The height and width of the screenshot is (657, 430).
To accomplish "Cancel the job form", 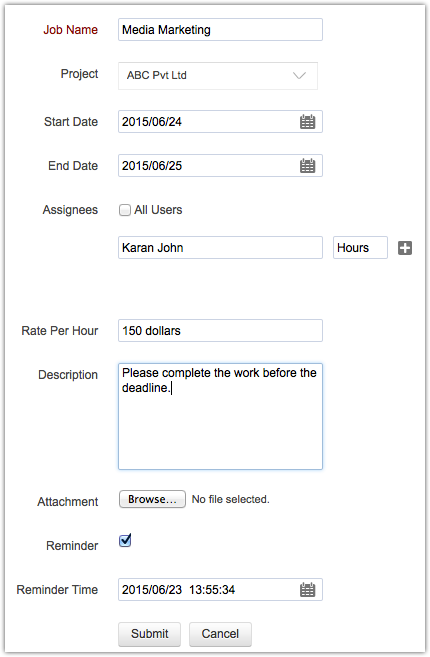I will (x=220, y=634).
